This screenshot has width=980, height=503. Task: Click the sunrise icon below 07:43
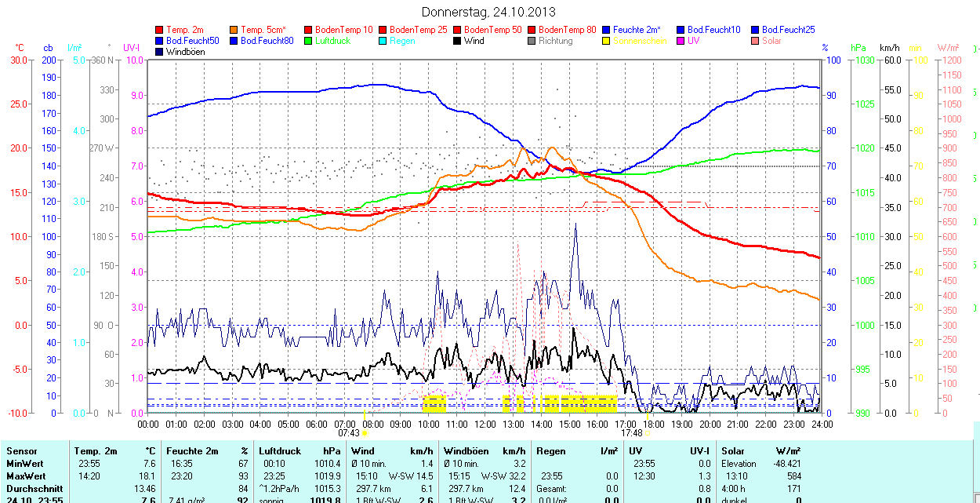tap(365, 433)
